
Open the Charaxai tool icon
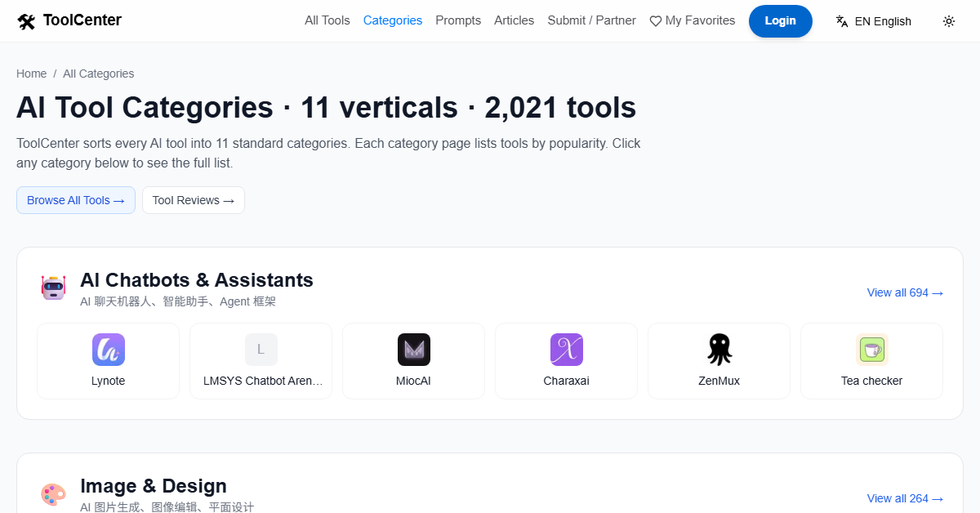567,350
